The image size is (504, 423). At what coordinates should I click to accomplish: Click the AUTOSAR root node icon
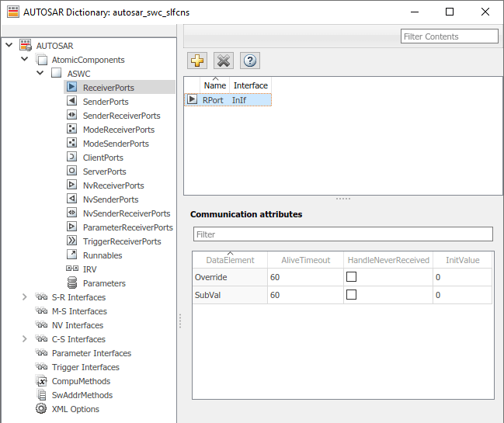(26, 45)
